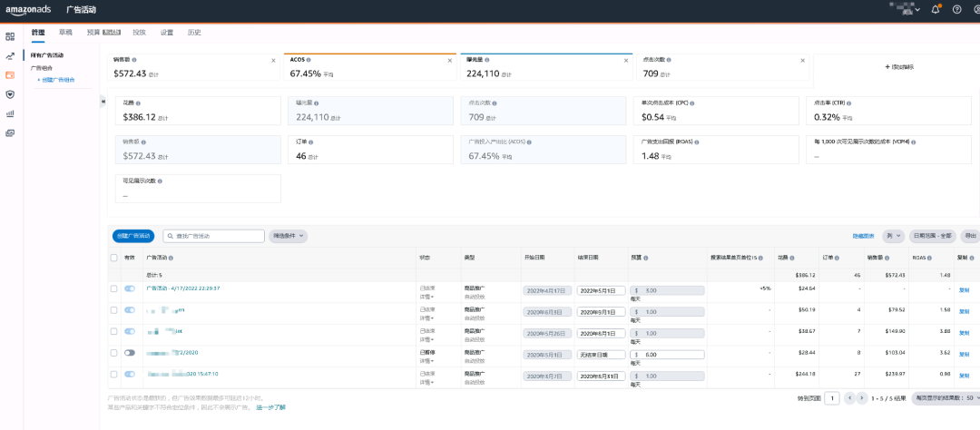This screenshot has height=430, width=980.
Task: Open the 日期范围 - 全部 date range selector
Action: click(x=933, y=236)
